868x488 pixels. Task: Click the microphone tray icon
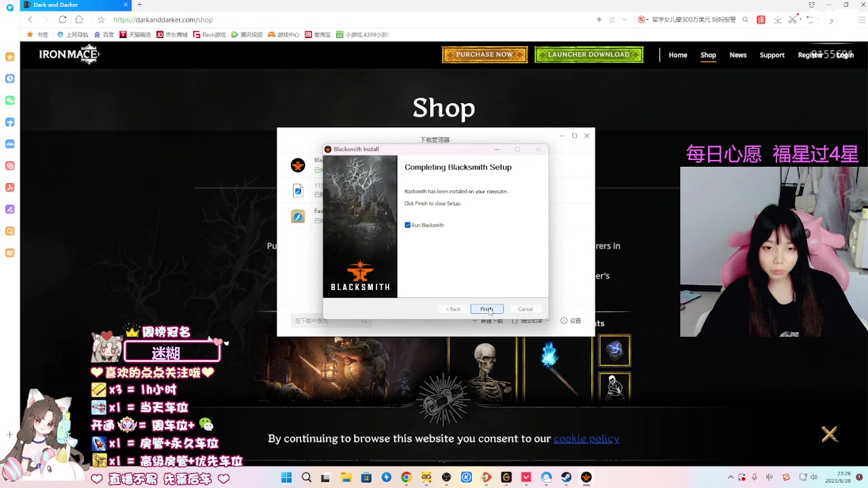point(753,477)
